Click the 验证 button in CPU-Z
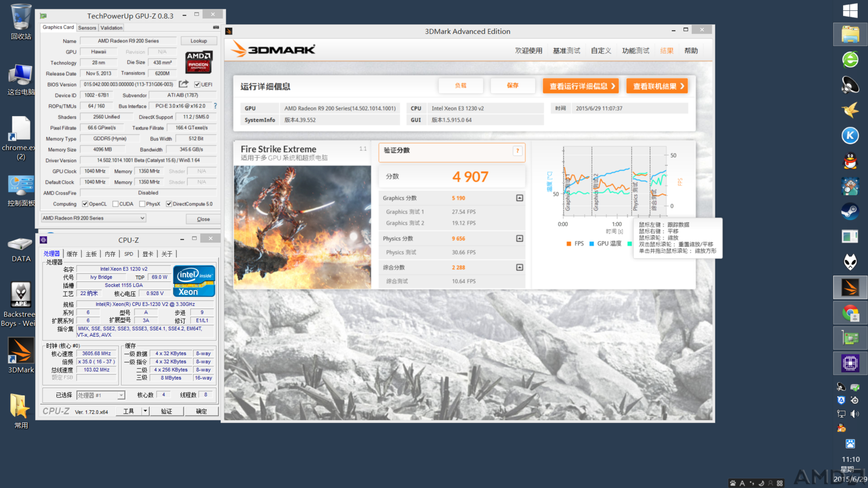Image resolution: width=868 pixels, height=488 pixels. [x=167, y=411]
